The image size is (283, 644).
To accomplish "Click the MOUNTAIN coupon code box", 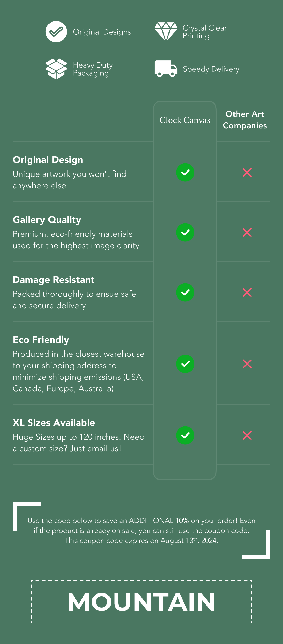I will pyautogui.click(x=141, y=602).
